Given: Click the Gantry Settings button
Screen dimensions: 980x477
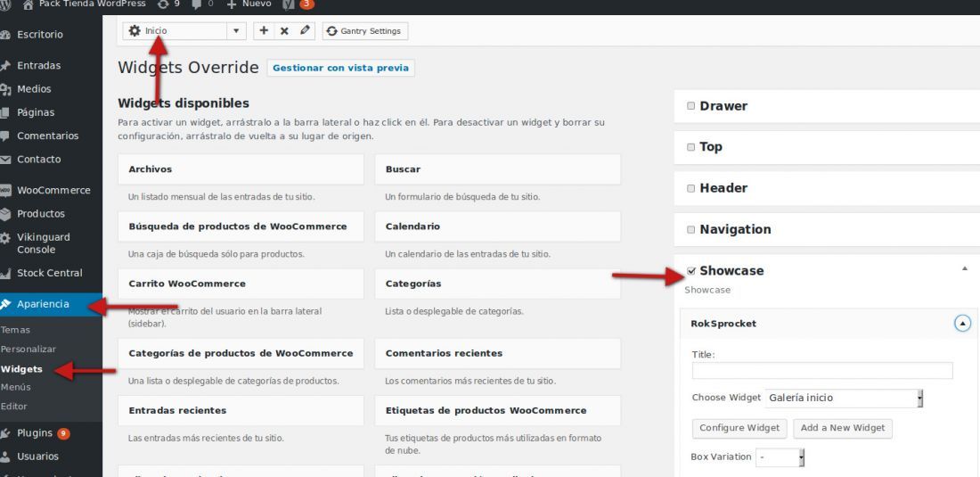Looking at the screenshot, I should pos(365,30).
